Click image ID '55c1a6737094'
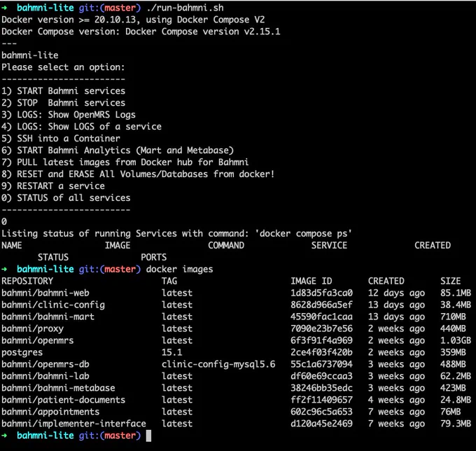Image resolution: width=476 pixels, height=451 pixels. (x=322, y=364)
